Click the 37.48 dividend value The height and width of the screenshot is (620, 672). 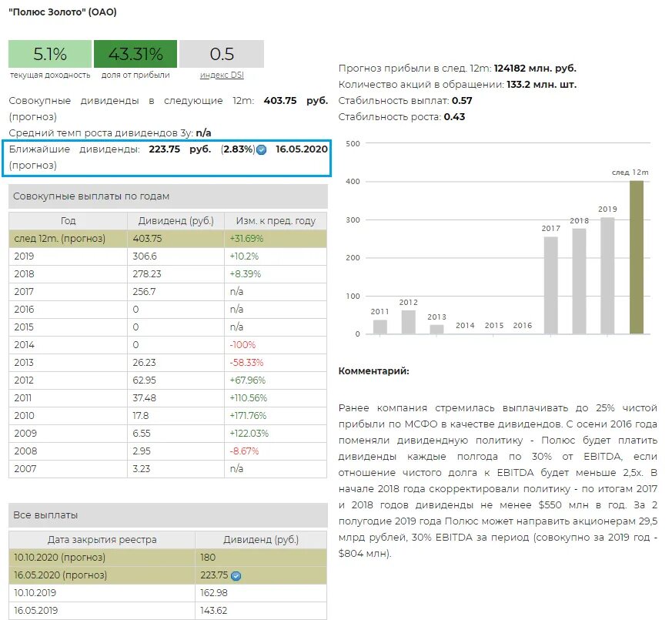point(144,398)
